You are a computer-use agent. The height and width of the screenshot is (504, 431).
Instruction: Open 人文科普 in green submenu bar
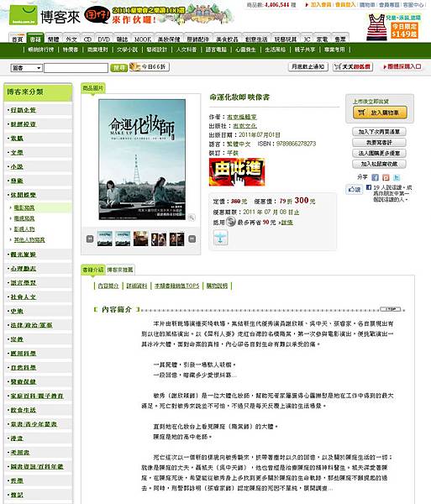(x=186, y=50)
